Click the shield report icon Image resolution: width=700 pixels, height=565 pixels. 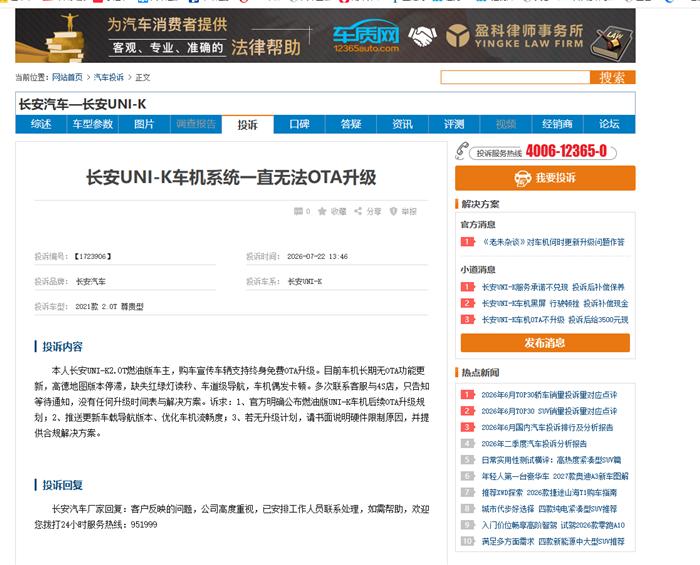[x=393, y=211]
